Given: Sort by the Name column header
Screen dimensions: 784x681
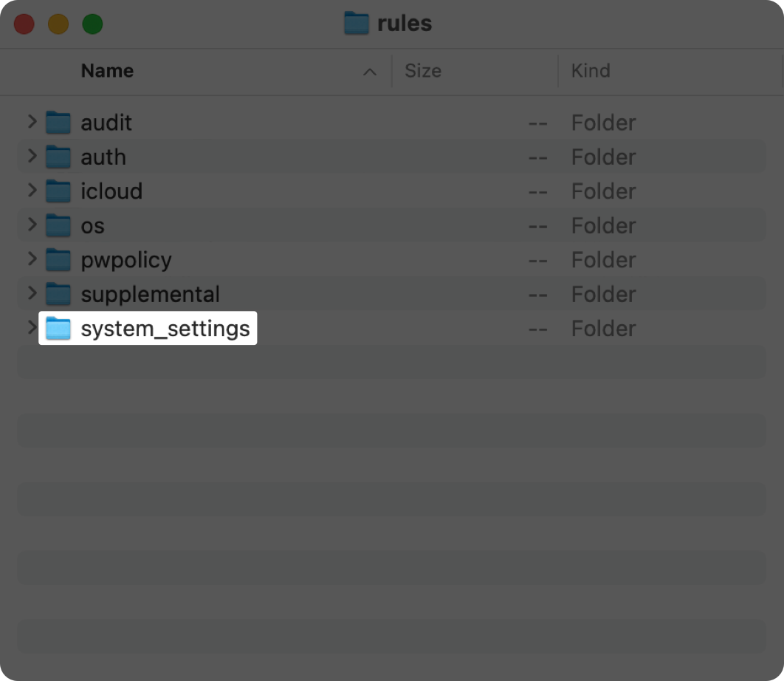Looking at the screenshot, I should [107, 71].
